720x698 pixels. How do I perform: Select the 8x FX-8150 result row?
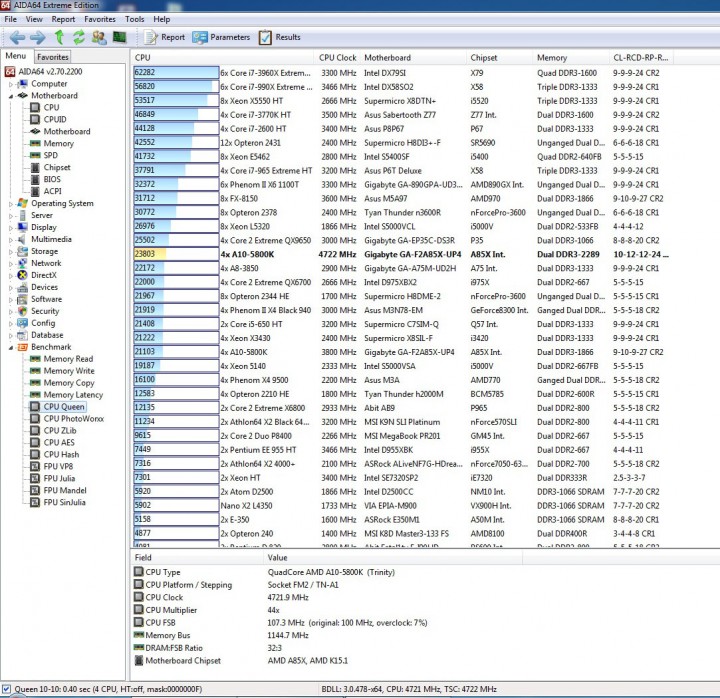pyautogui.click(x=402, y=198)
